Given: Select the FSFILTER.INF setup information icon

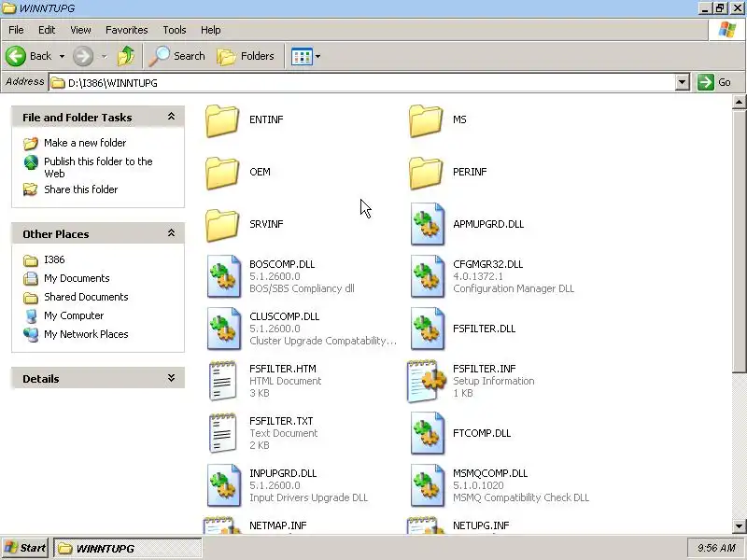Looking at the screenshot, I should click(x=427, y=381).
